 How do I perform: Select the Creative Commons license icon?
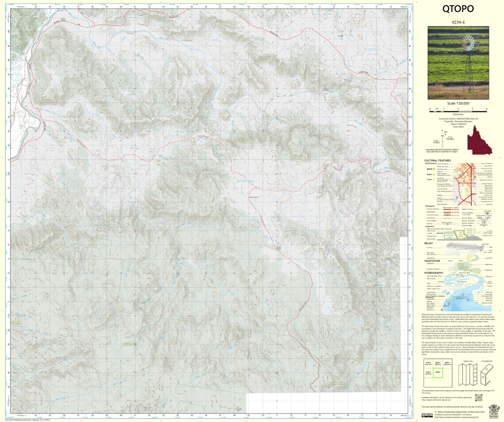coord(427,415)
